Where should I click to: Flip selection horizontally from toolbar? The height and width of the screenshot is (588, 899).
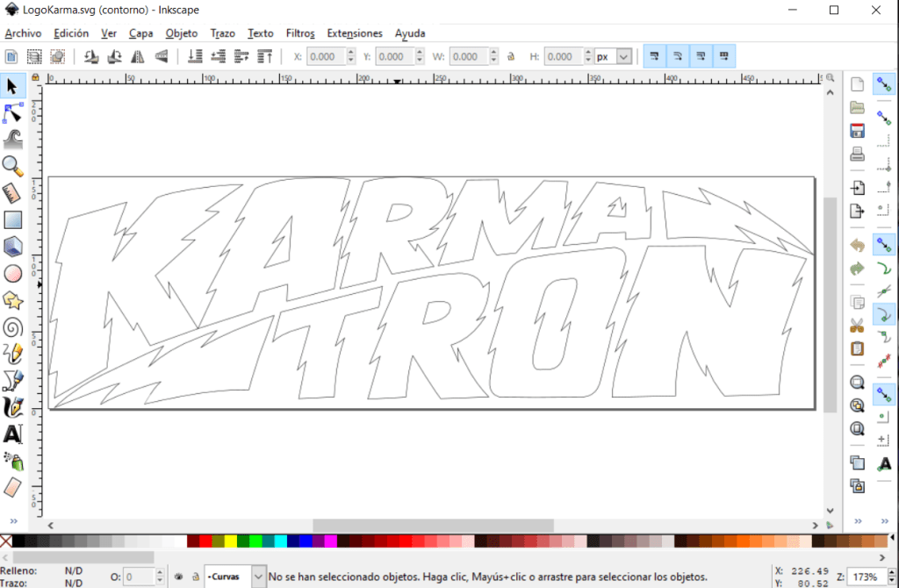point(138,56)
